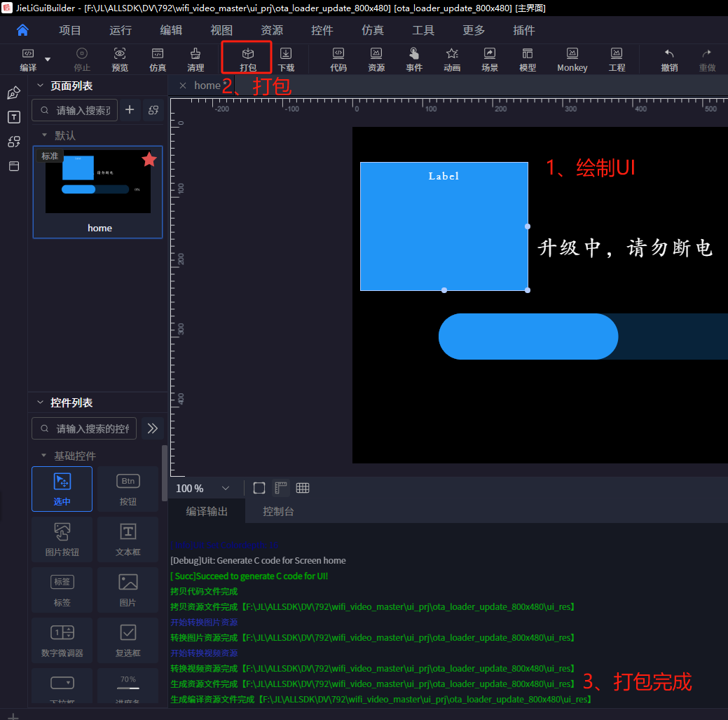
Task: Close the home canvas tab
Action: pos(183,86)
